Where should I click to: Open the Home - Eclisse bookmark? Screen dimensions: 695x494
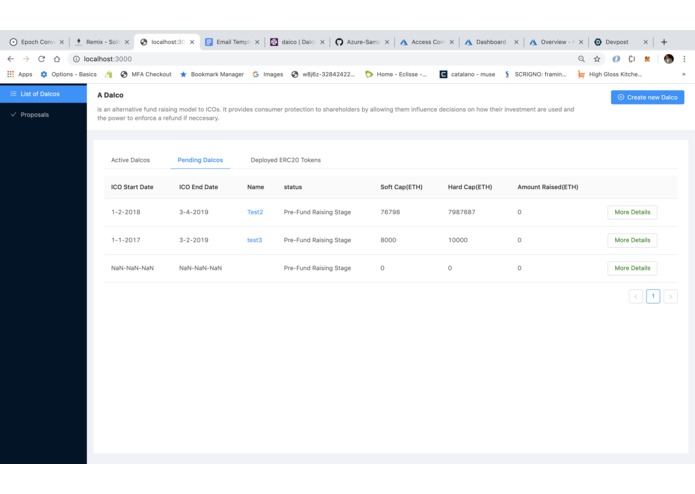[396, 74]
